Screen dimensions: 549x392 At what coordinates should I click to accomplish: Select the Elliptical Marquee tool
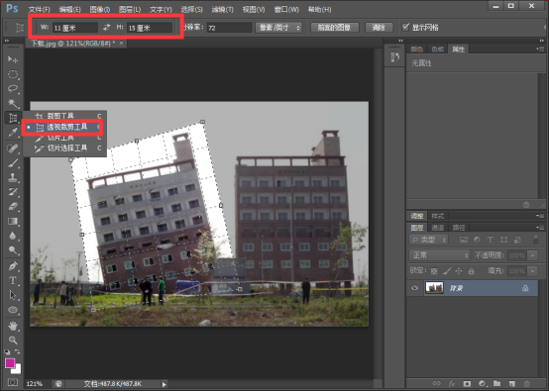coord(13,74)
